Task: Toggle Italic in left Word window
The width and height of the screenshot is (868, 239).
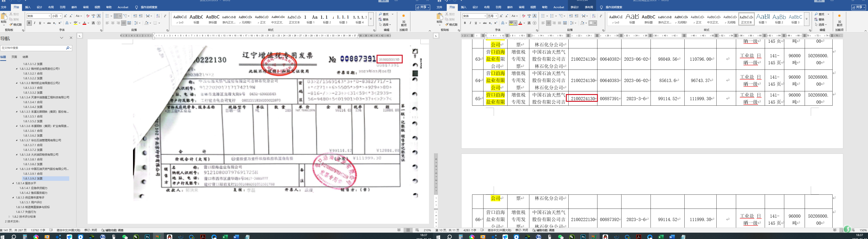Action: pos(34,23)
